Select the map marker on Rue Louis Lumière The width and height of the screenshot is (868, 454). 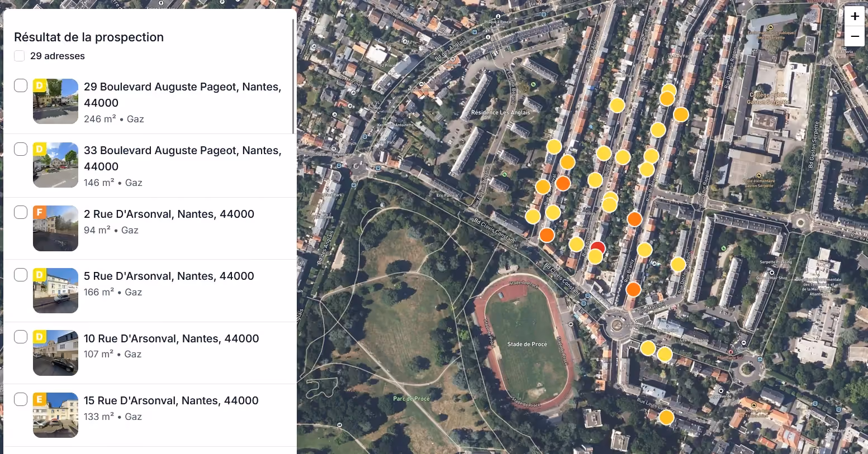(x=666, y=417)
